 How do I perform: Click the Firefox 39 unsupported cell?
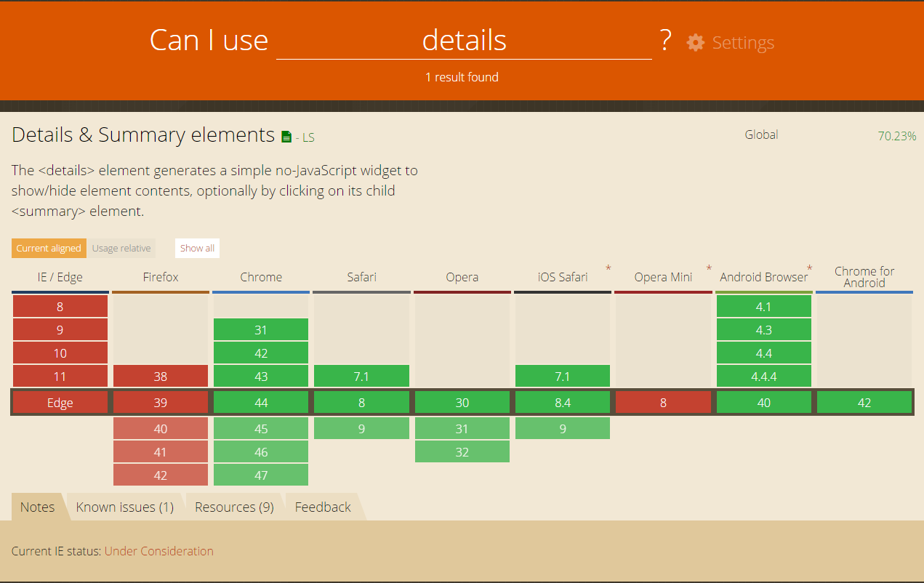[x=161, y=403]
